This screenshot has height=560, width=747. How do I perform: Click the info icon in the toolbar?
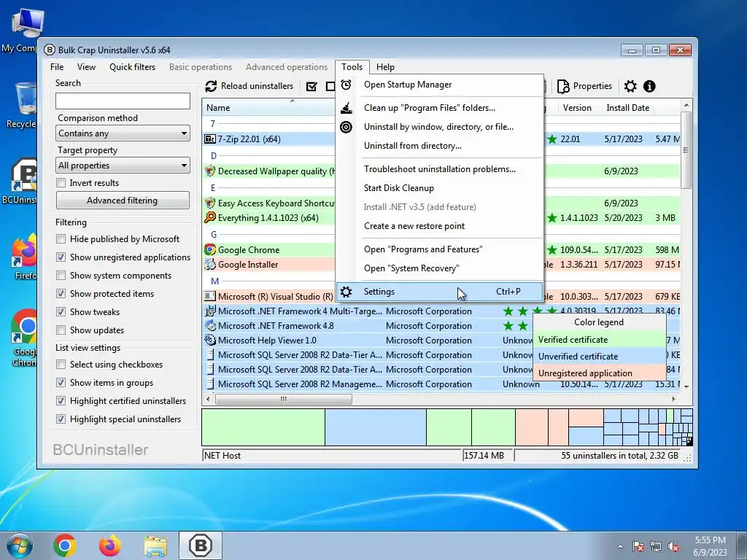tap(649, 86)
